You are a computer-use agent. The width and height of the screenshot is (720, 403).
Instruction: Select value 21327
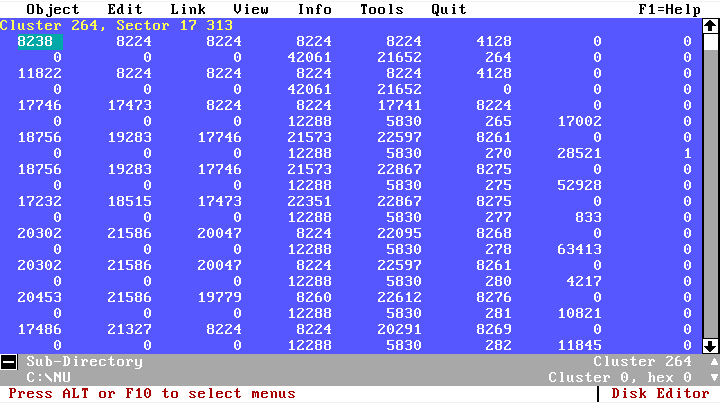tap(129, 329)
